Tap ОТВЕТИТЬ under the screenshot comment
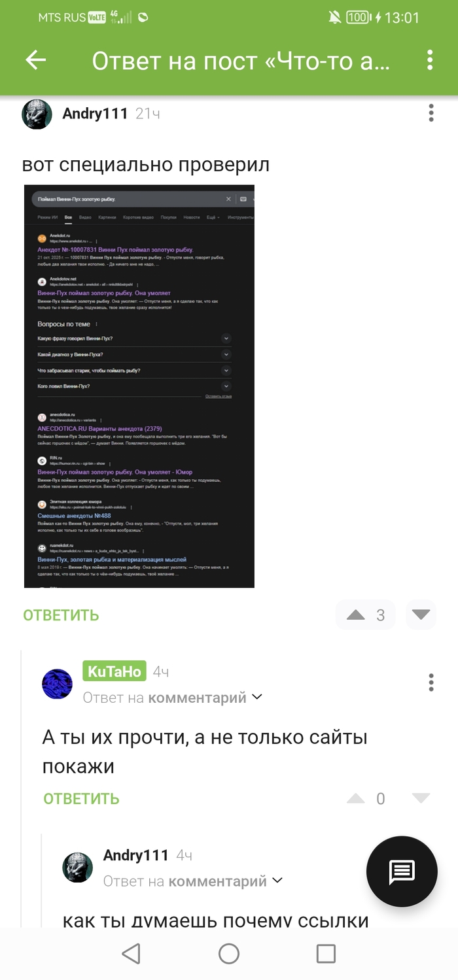Viewport: 458px width, 980px height. pyautogui.click(x=61, y=615)
